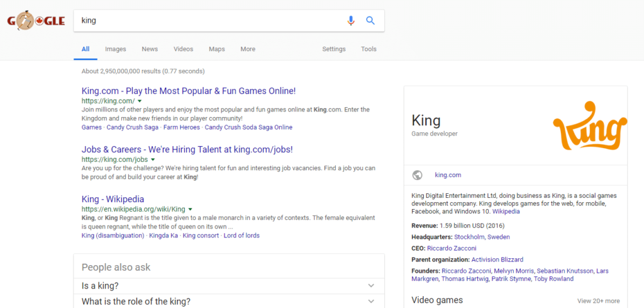Viewport: 644px width, 308px height.
Task: Switch to the Images tab
Action: point(116,49)
